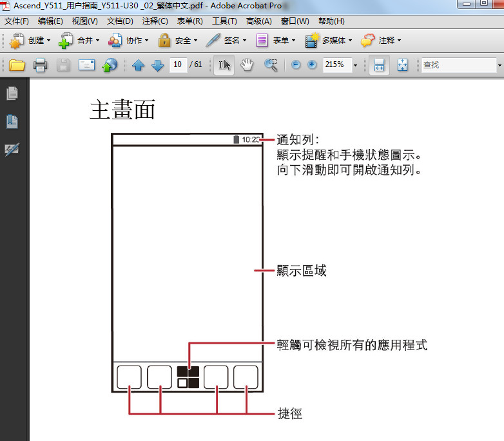Screen dimensions: 504x441
Task: Activate the Select tool cursor icon
Action: pyautogui.click(x=224, y=65)
